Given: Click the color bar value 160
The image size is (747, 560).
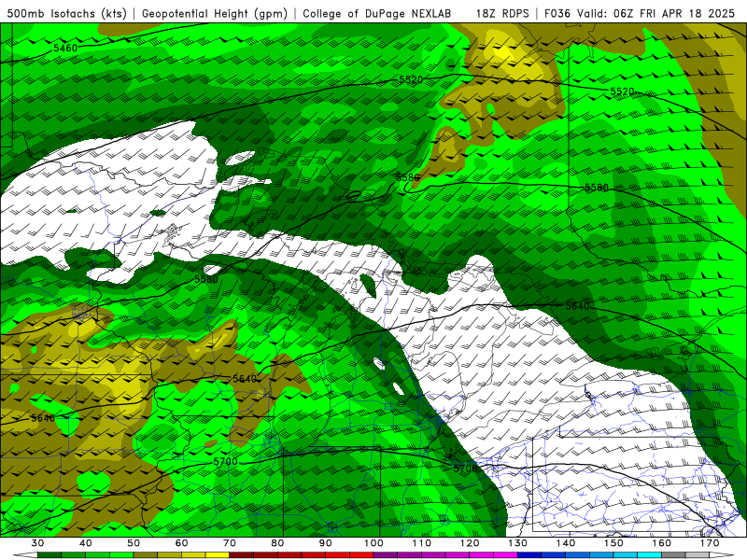Looking at the screenshot, I should click(x=662, y=543).
